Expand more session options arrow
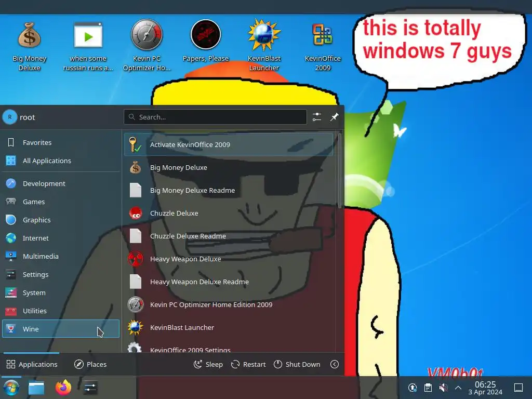This screenshot has height=399, width=532. [335, 364]
